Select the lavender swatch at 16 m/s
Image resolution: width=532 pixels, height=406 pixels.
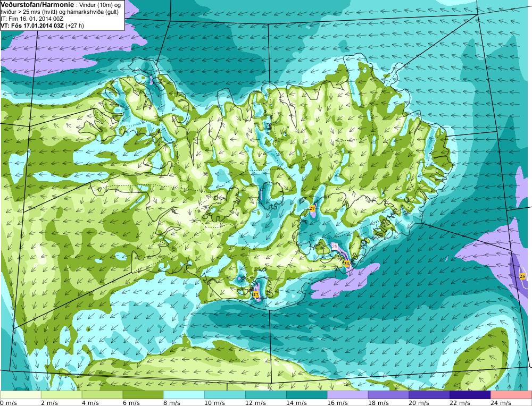click(347, 395)
